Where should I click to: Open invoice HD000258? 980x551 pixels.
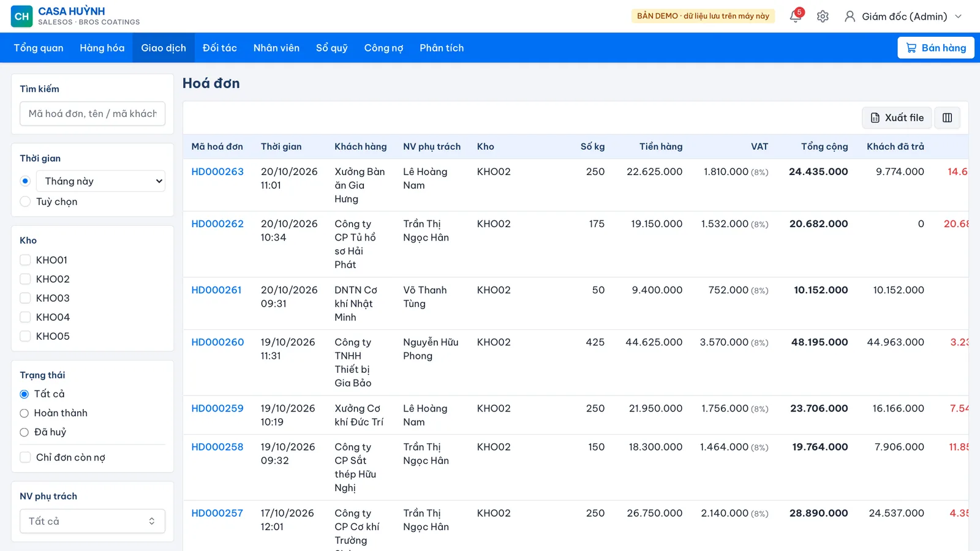pos(217,447)
